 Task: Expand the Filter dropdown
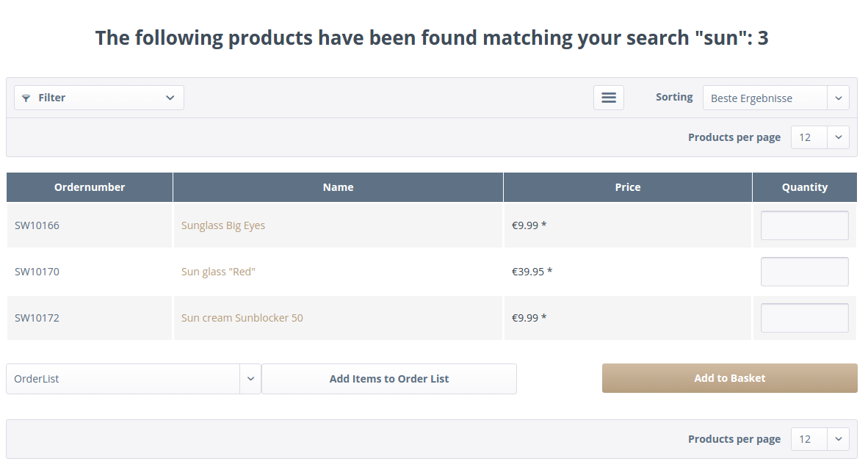[170, 98]
